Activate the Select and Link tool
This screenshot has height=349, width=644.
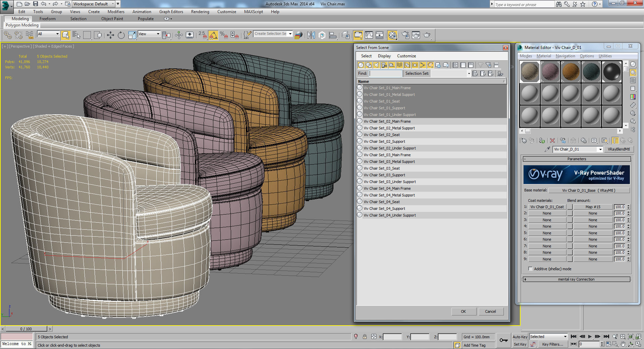(8, 35)
